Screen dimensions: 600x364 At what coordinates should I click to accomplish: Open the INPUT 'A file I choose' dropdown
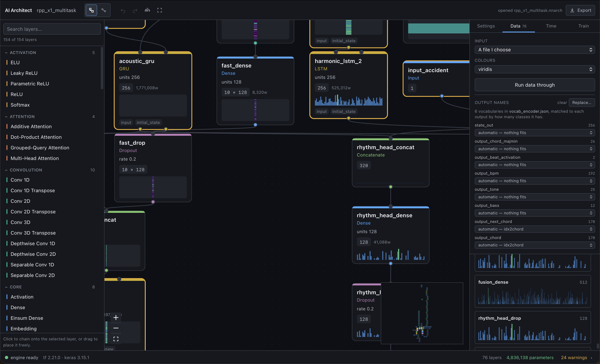pyautogui.click(x=535, y=50)
